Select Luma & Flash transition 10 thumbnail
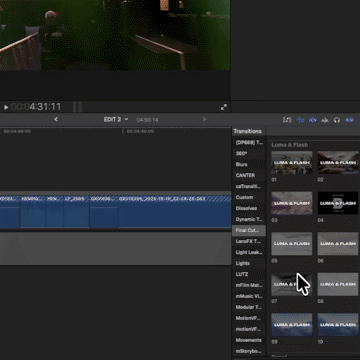360x360 pixels. coord(338,325)
